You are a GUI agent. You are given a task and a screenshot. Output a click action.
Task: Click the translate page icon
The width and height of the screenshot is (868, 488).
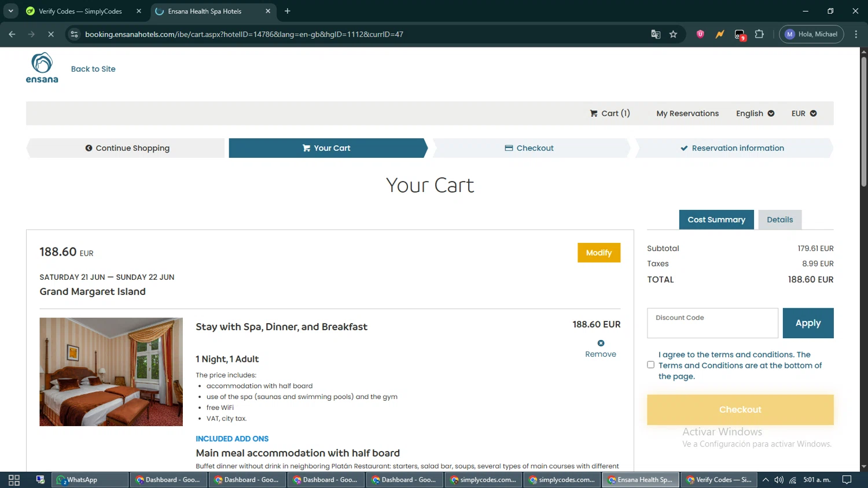tap(656, 34)
